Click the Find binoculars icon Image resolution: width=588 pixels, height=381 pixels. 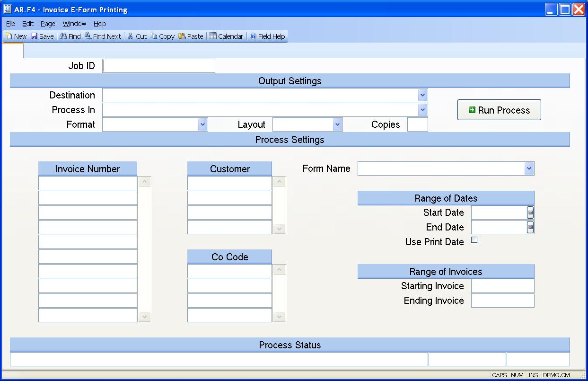(x=63, y=36)
